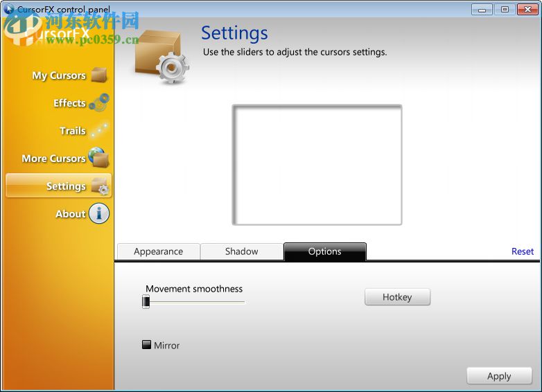
Task: Click the Movement smoothness label
Action: [x=194, y=289]
